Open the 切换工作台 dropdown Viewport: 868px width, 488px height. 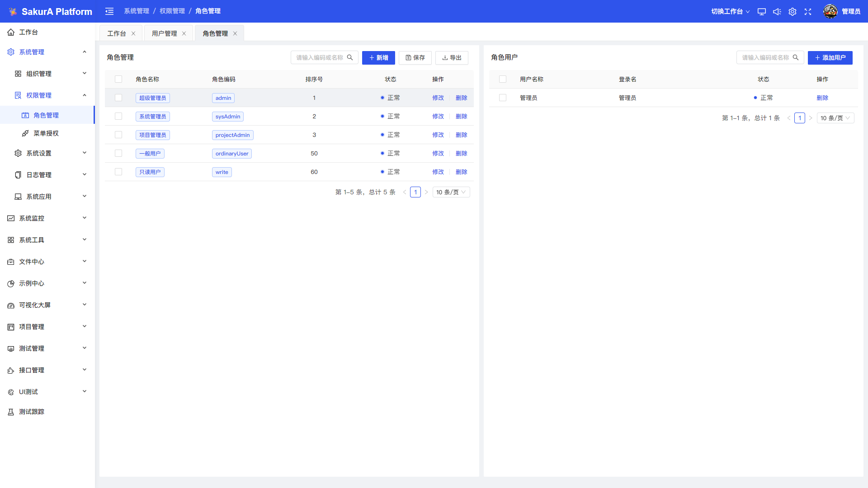click(x=730, y=12)
